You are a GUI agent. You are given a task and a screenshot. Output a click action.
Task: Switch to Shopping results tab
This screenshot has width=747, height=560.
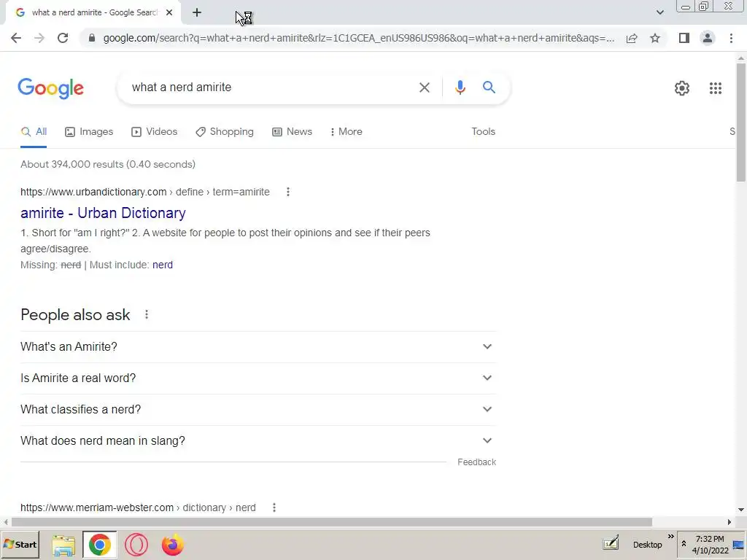pos(225,132)
